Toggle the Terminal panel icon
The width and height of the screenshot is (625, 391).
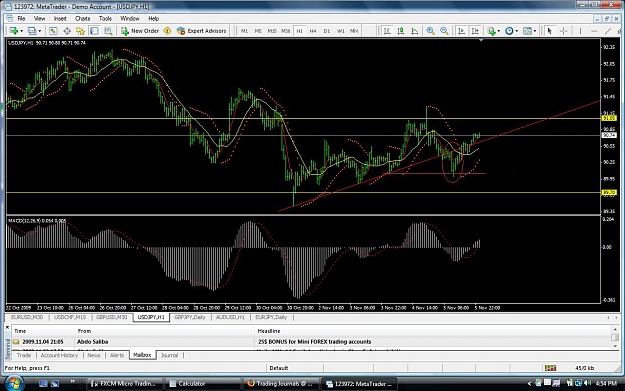tap(94, 31)
